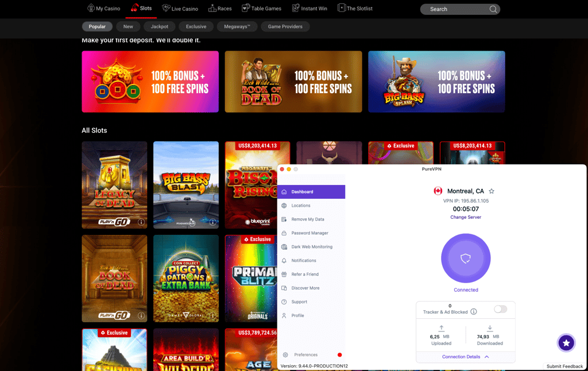Open the Piggy Patrons Extra Bank slot
The width and height of the screenshot is (588, 371).
point(186,279)
